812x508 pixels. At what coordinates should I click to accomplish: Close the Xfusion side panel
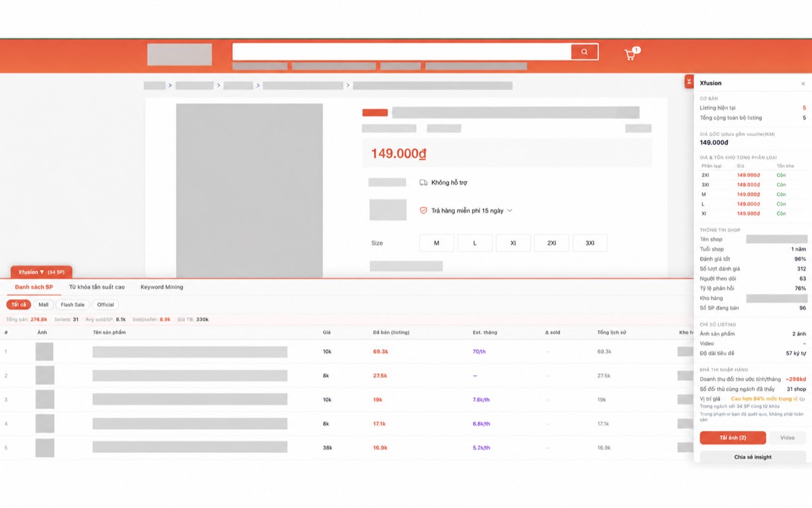point(802,84)
